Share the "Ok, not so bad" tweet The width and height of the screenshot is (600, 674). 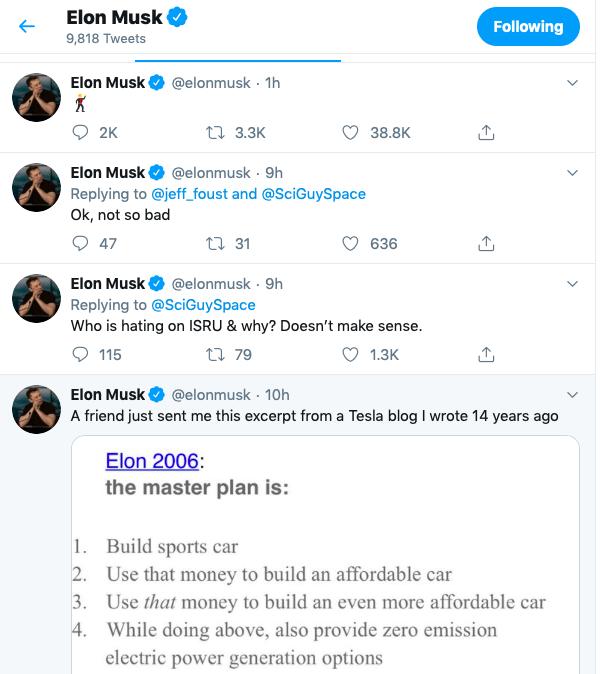pos(486,243)
